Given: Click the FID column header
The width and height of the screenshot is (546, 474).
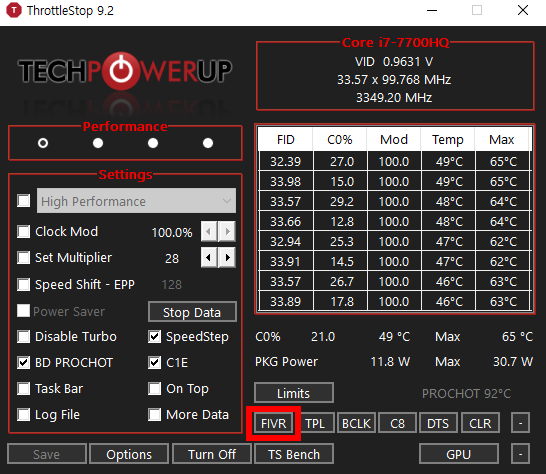Looking at the screenshot, I should pos(286,139).
